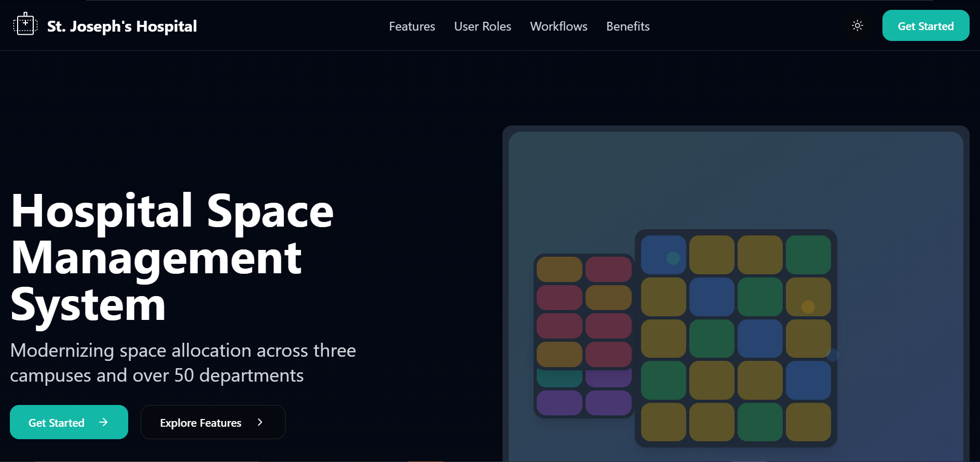Select the teal tile in the small panel

point(559,379)
